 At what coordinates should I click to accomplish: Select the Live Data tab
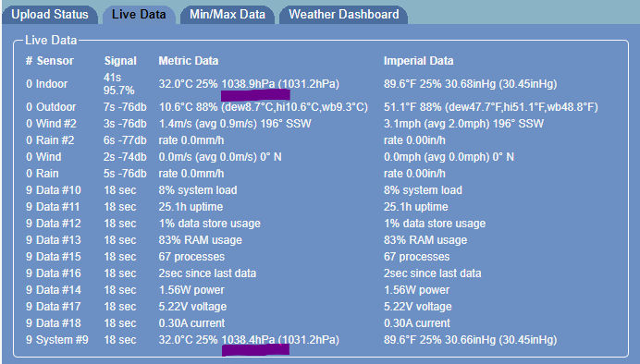(139, 15)
